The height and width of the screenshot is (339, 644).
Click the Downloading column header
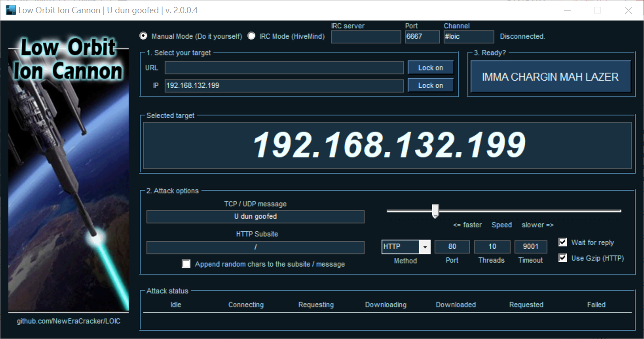386,305
